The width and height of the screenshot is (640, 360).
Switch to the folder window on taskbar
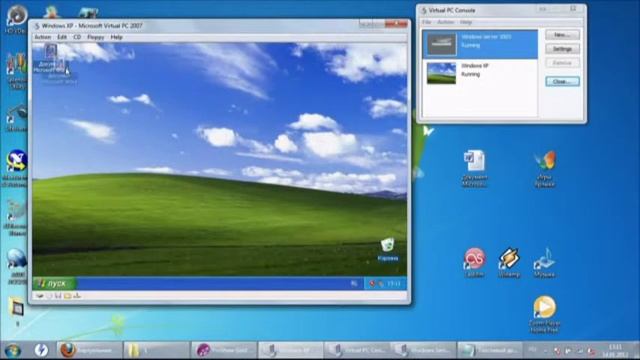(x=156, y=350)
